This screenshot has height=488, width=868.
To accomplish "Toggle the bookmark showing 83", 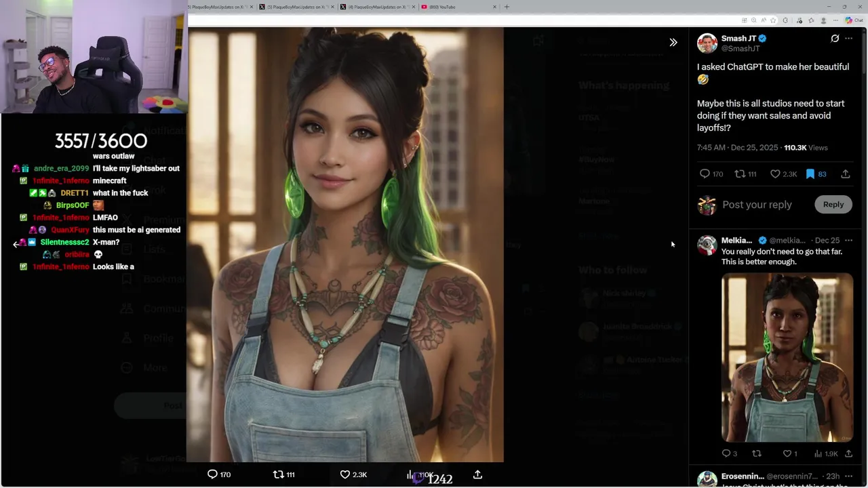I will [816, 174].
